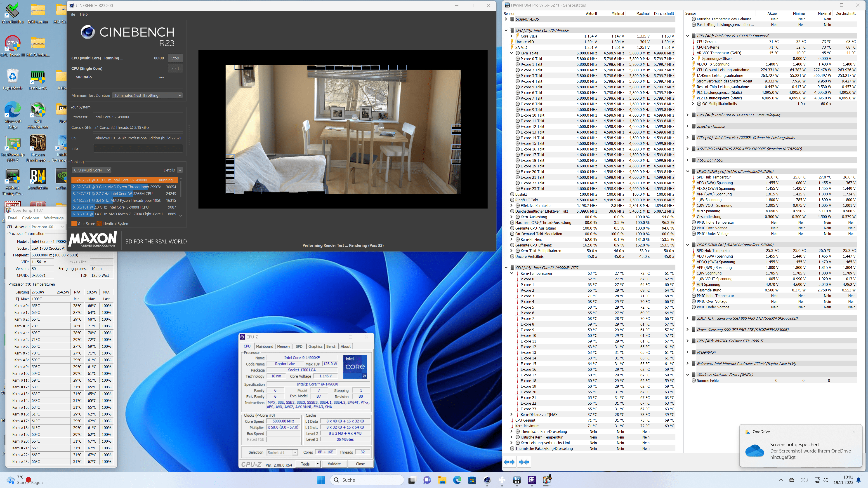Expand the Speicher-Timings sensor group

tap(687, 126)
